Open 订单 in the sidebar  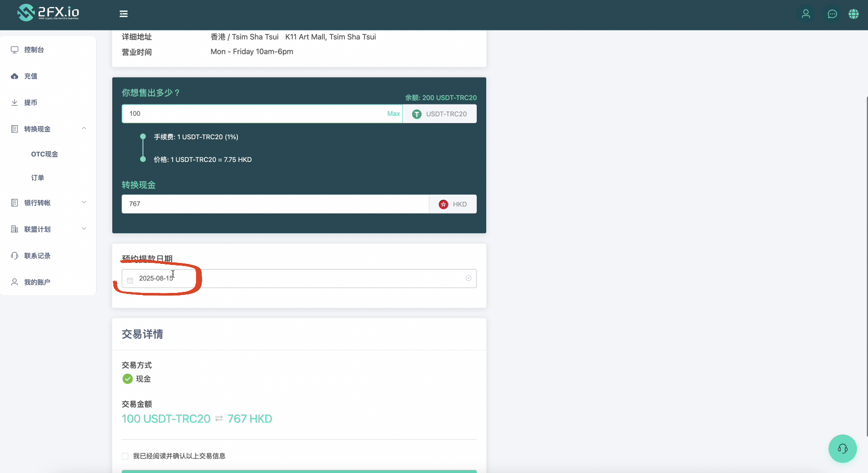(x=38, y=178)
